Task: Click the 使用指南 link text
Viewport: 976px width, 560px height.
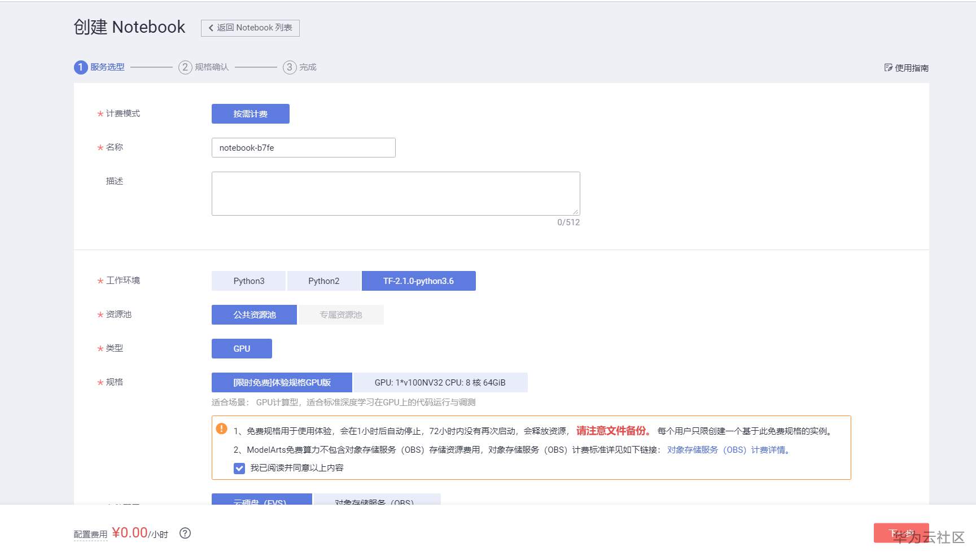Action: point(912,68)
